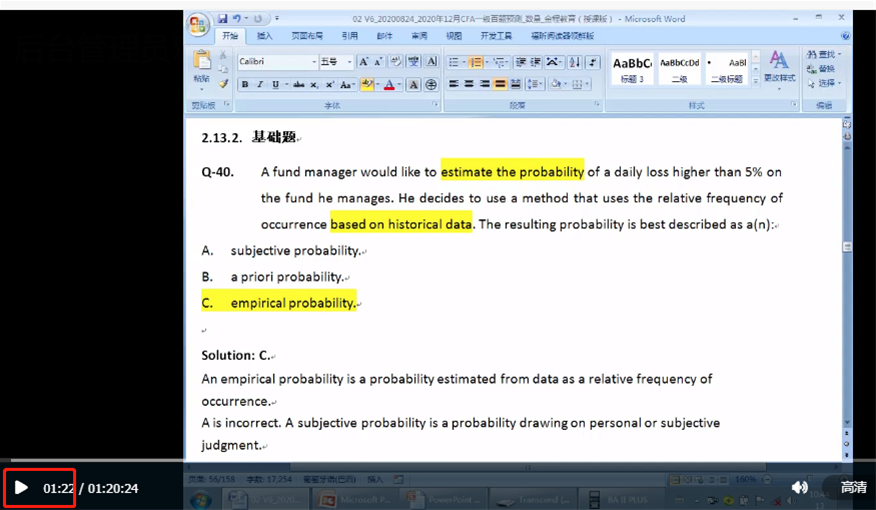Image resolution: width=876 pixels, height=510 pixels.
Task: Toggle subscript formatting
Action: pos(315,84)
